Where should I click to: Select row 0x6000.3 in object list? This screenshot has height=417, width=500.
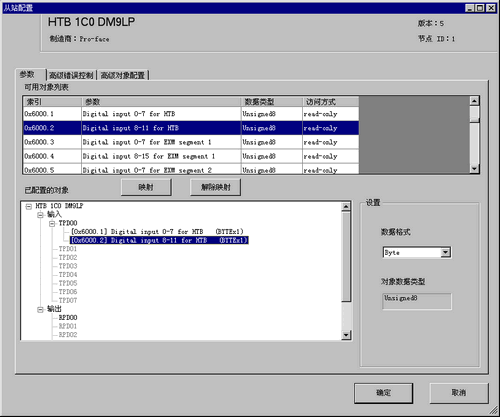[191, 142]
